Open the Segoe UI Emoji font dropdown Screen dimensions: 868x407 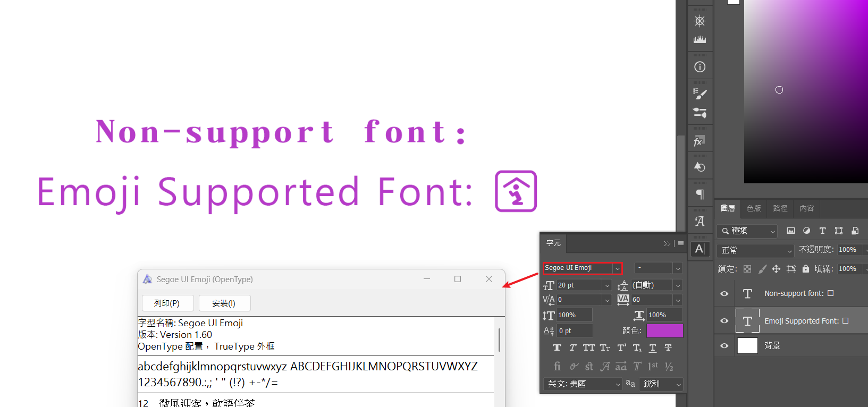(x=617, y=268)
